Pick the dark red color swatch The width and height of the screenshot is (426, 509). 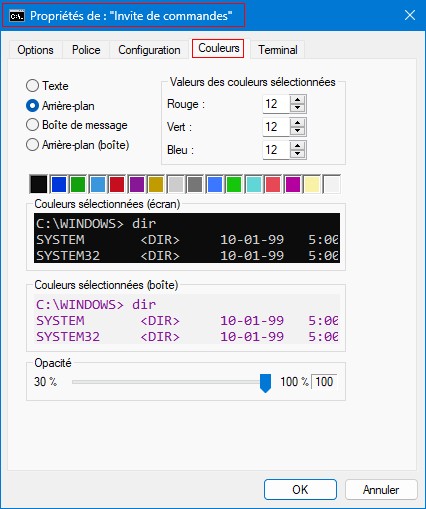pos(117,184)
